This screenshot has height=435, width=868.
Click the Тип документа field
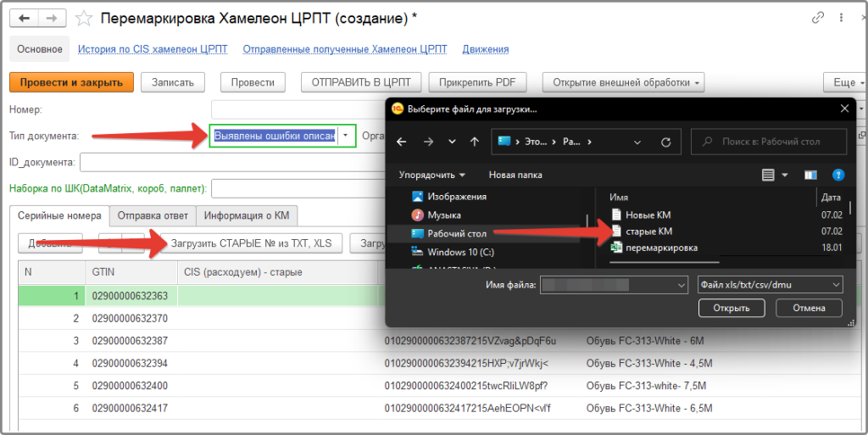pos(275,136)
